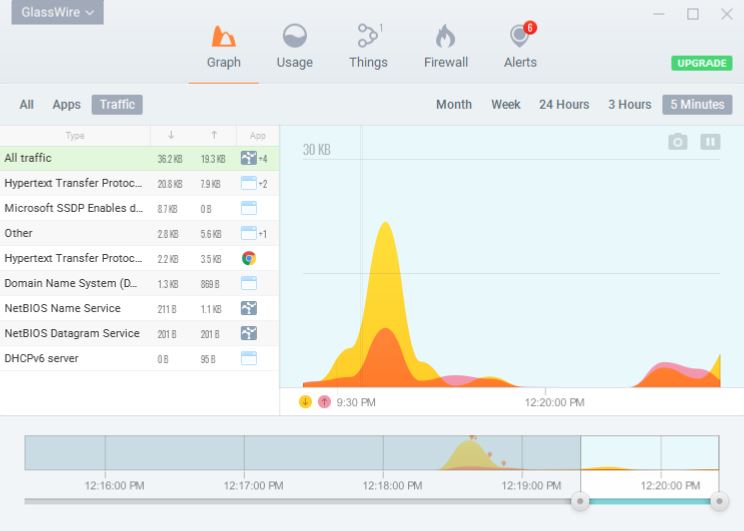Select the Domain Name System row
Screen dimensions: 744x531
tap(140, 283)
